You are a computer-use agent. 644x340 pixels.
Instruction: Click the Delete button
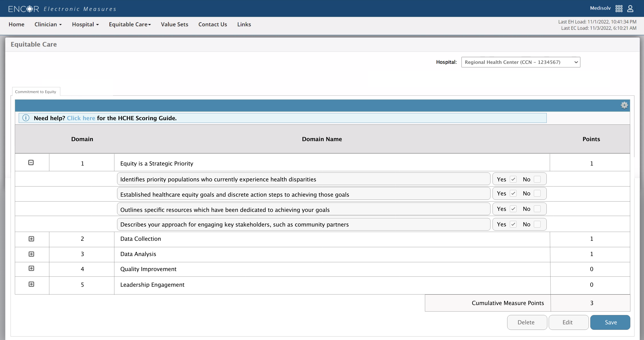(x=527, y=322)
